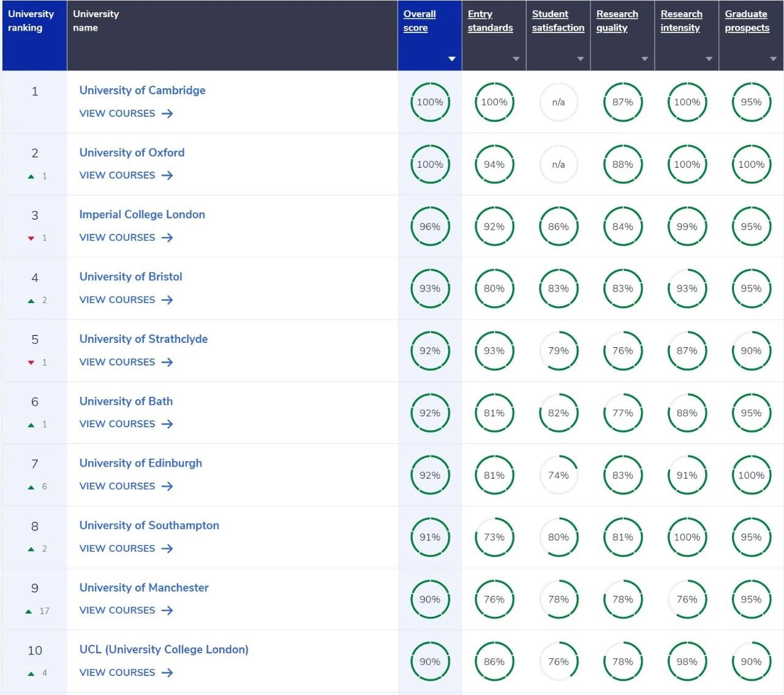
Task: Open University of Bristol link
Action: 130,277
